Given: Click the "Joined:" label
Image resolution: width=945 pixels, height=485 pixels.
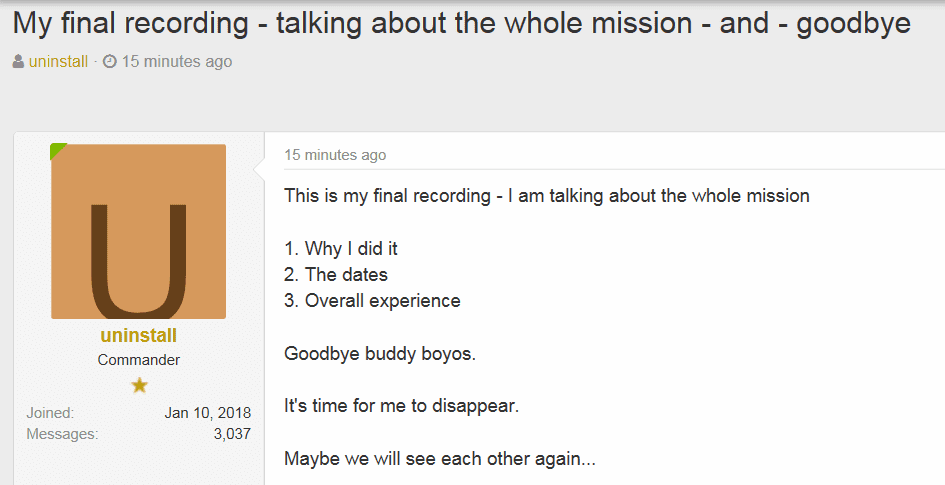Looking at the screenshot, I should (x=50, y=413).
